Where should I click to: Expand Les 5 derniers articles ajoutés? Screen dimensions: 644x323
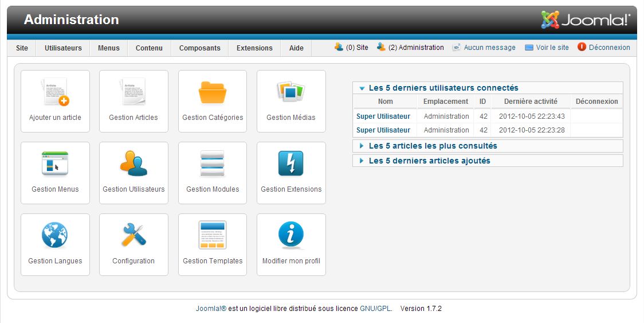click(x=429, y=161)
